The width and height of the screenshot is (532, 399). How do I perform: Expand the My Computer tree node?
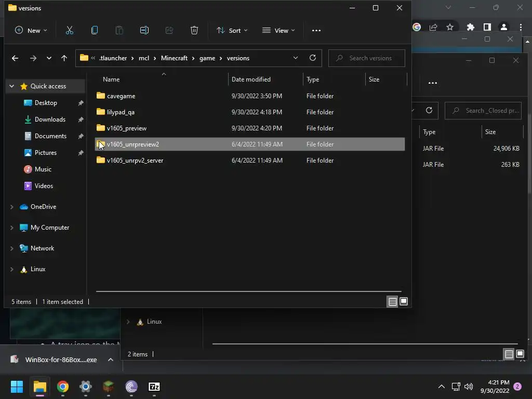pos(11,228)
